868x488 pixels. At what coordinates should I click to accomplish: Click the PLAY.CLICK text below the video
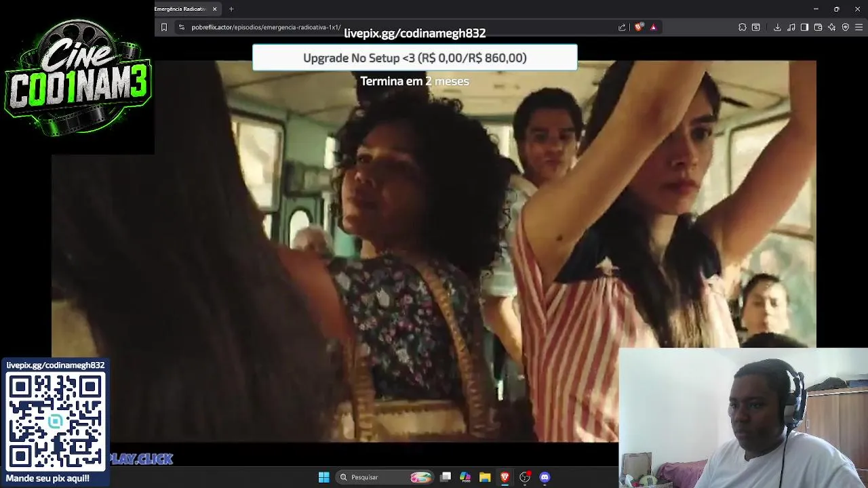coord(141,459)
